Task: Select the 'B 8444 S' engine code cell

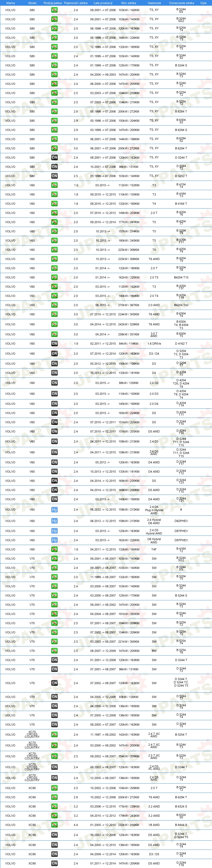Action: tap(181, 825)
